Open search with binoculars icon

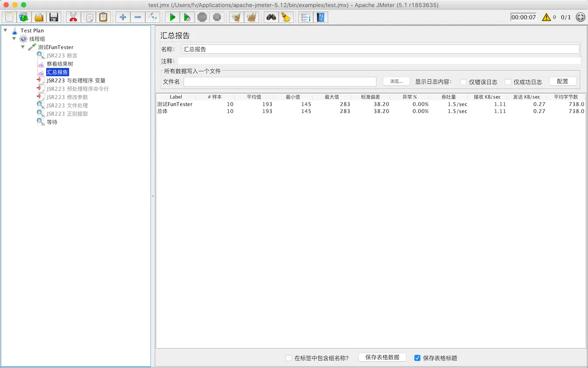click(x=271, y=17)
